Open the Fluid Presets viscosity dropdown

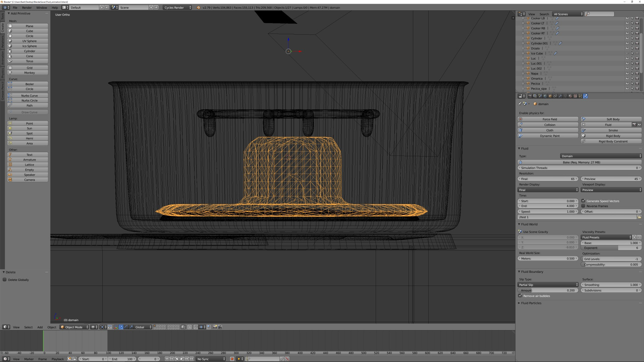(x=606, y=237)
